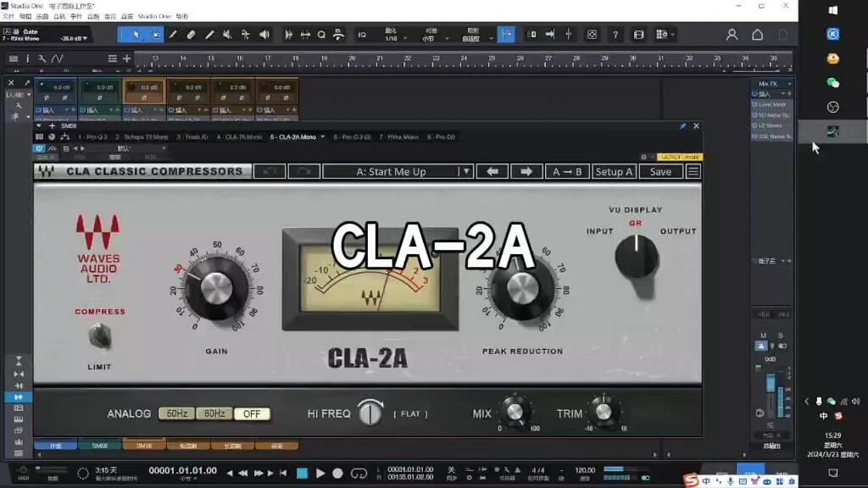Click the Gain knob

pyautogui.click(x=216, y=288)
